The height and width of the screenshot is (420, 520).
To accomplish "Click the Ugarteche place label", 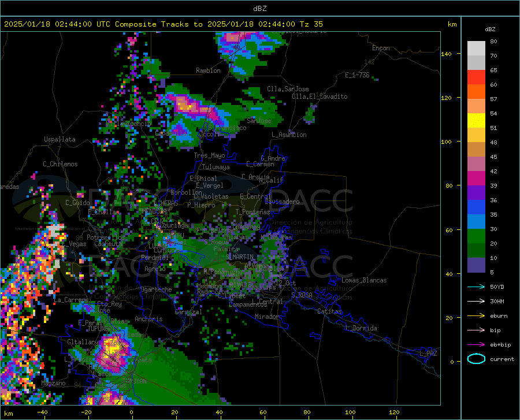I will 156,289.
